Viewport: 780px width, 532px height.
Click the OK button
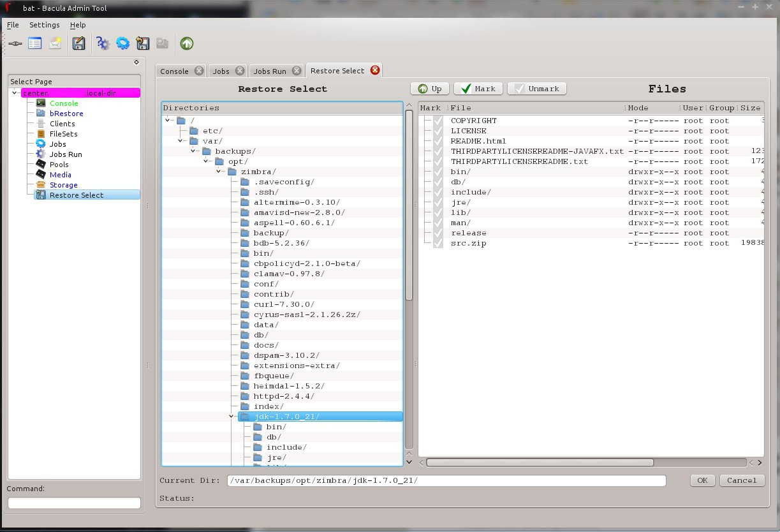coord(702,480)
